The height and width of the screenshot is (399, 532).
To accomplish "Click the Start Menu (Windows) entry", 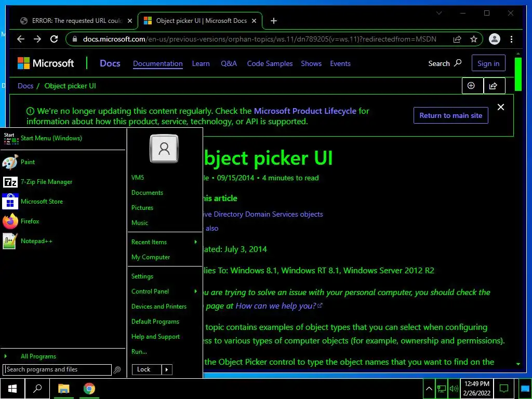I will click(x=63, y=138).
